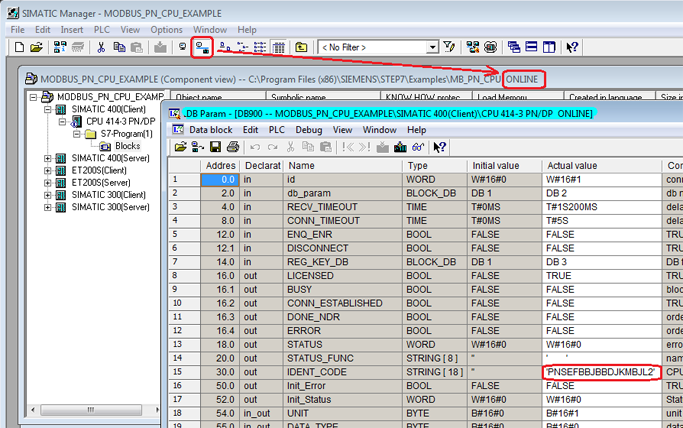Click the IDENT_CODE actual value cell
The width and height of the screenshot is (683, 428).
click(600, 372)
